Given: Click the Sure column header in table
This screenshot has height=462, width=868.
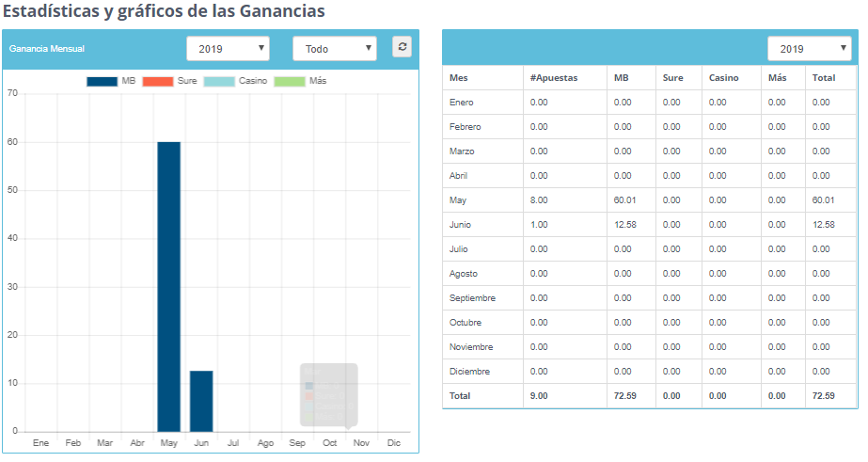Looking at the screenshot, I should 672,78.
